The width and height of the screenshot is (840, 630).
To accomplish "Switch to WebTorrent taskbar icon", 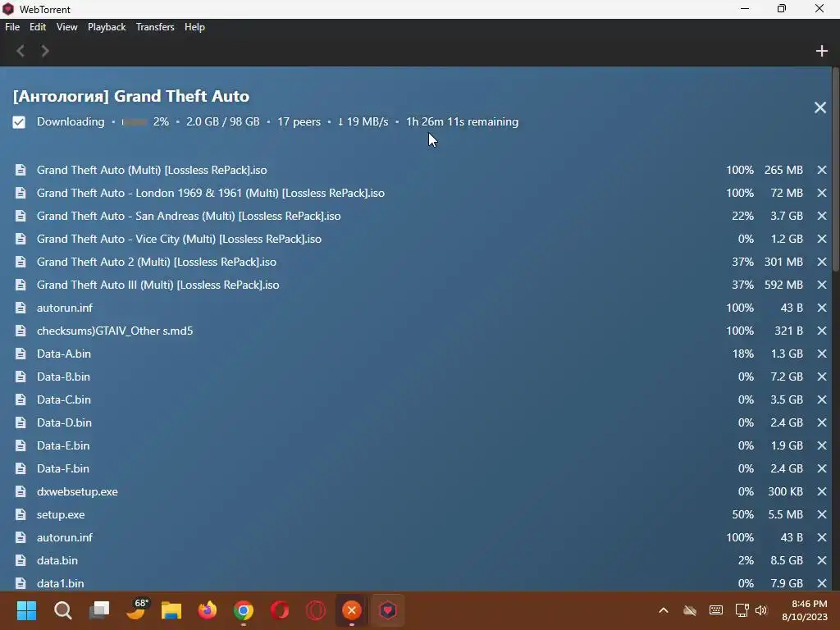I will point(388,610).
